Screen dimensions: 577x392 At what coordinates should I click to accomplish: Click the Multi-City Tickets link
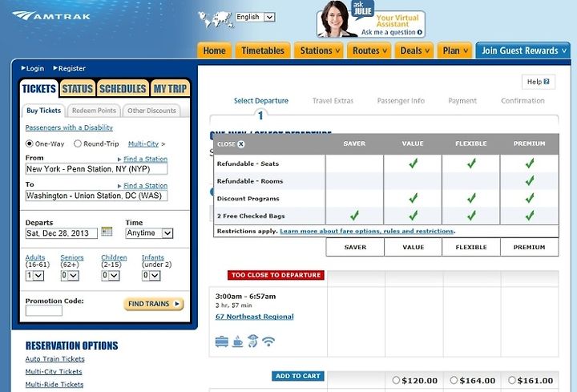[54, 372]
